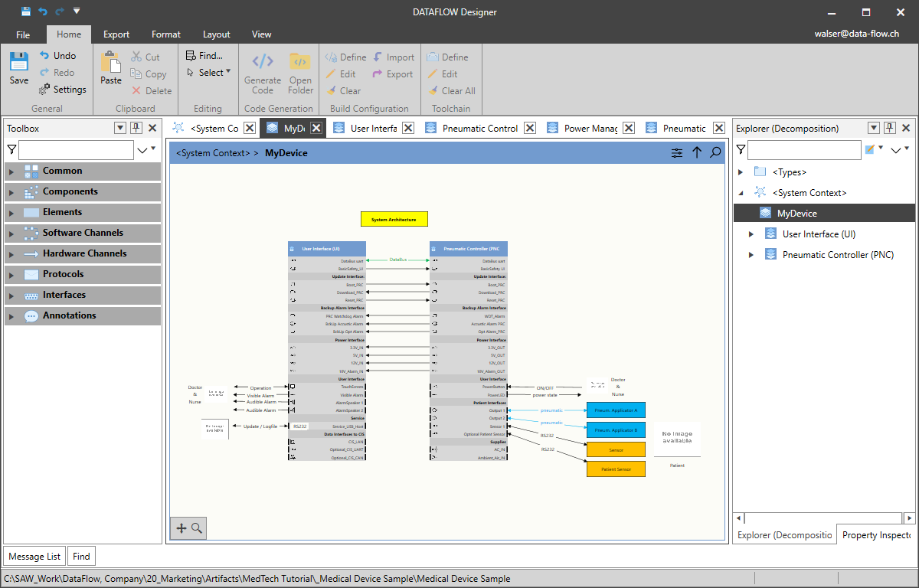Close the User Interface document tab
Viewport: 919px width, 588px height.
point(408,128)
